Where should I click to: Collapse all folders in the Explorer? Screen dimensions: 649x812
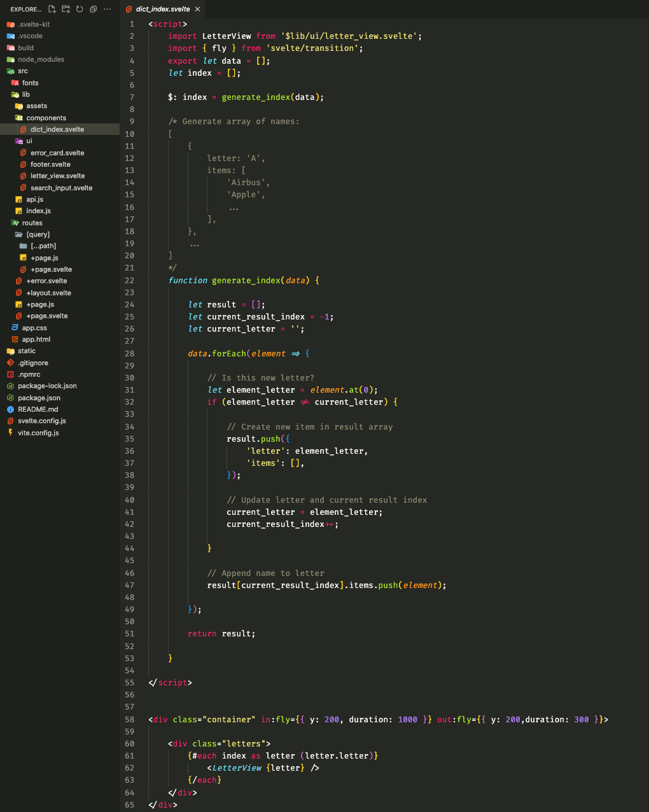coord(93,9)
